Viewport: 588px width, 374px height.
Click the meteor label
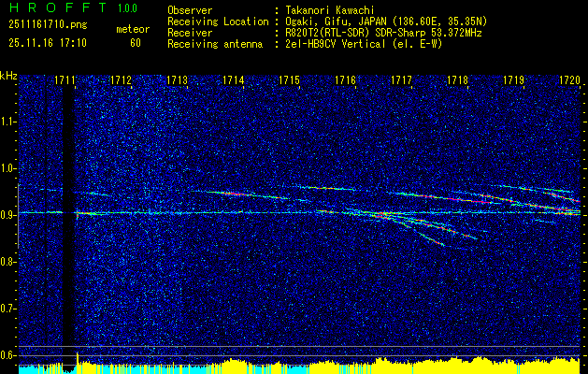click(133, 29)
